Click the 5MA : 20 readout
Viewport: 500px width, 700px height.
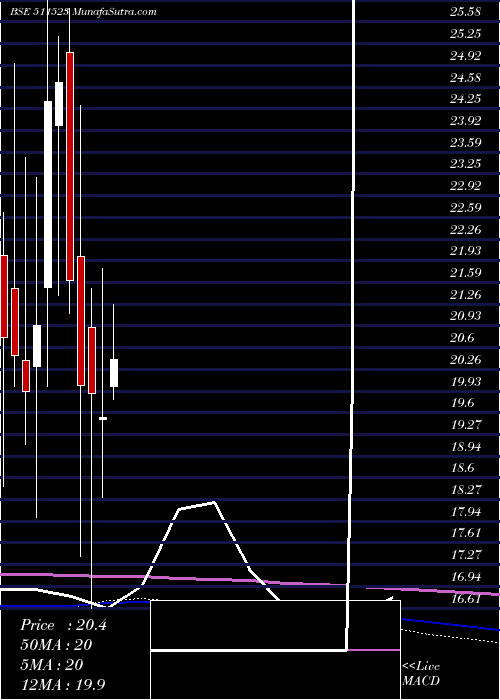[x=52, y=665]
